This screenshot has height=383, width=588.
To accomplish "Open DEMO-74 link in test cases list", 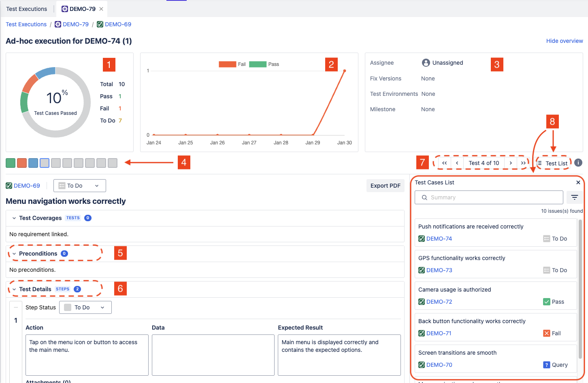I will [439, 239].
